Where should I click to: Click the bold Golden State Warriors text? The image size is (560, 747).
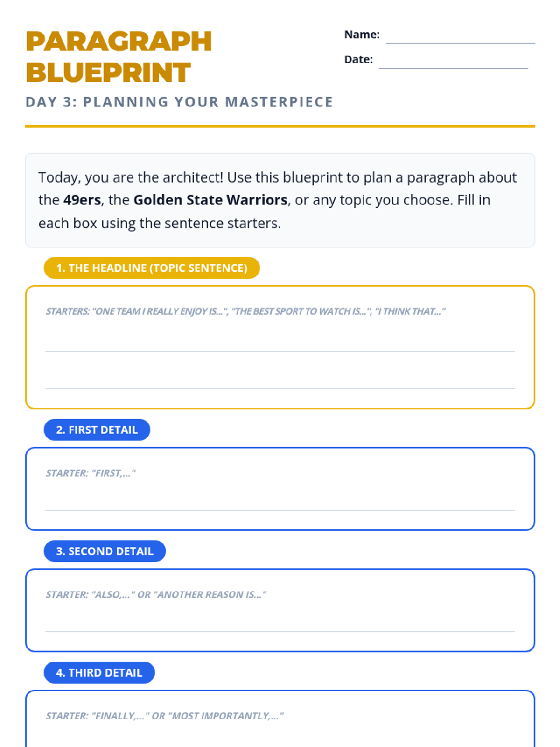(x=210, y=200)
